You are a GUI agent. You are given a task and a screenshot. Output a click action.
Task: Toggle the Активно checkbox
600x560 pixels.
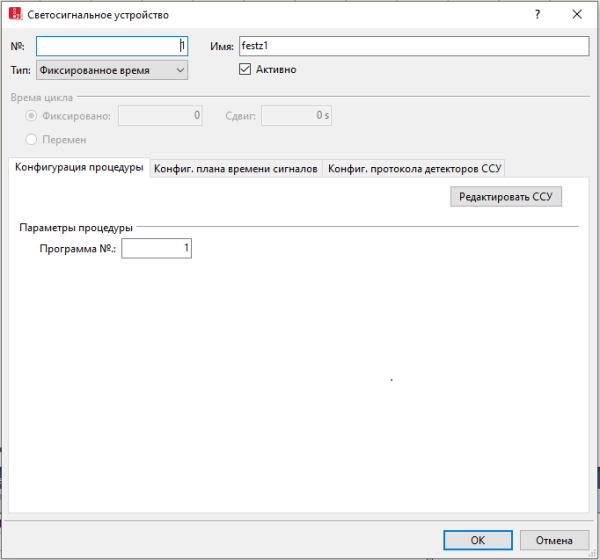[x=245, y=70]
